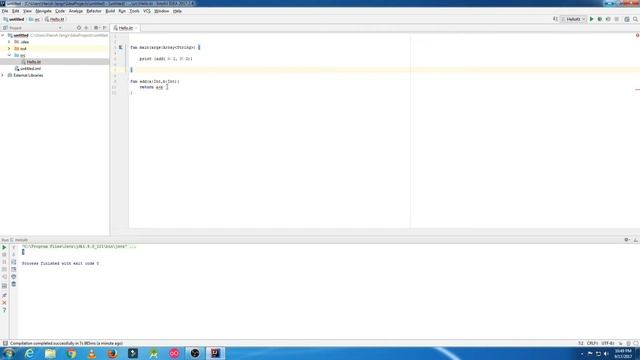Open the HelloKt run configuration dropdown
Screen dimensions: 640x360
point(573,19)
